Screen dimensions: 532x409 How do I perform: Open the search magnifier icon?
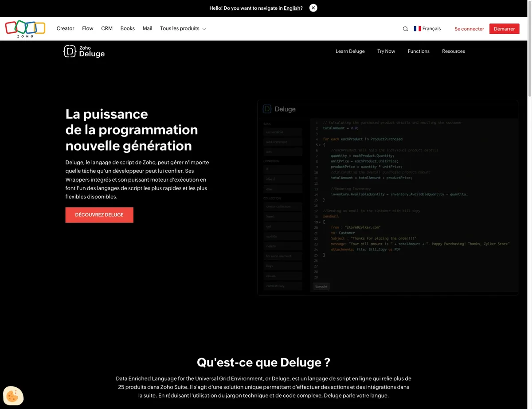(405, 29)
